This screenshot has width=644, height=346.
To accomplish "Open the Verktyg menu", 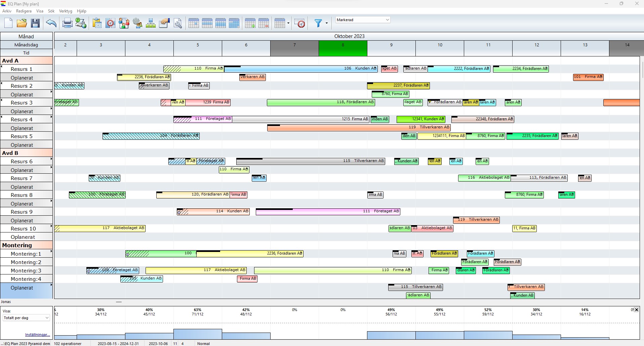I will (x=66, y=11).
